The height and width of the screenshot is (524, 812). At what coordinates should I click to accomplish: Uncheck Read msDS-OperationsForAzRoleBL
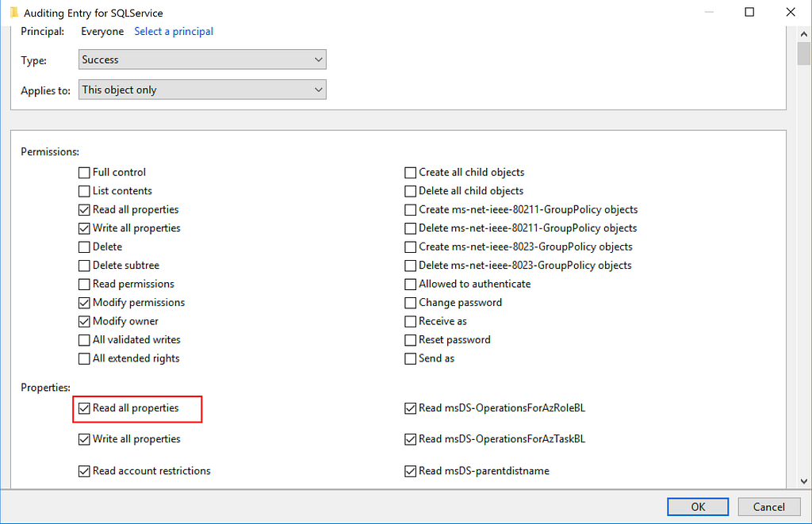point(410,408)
